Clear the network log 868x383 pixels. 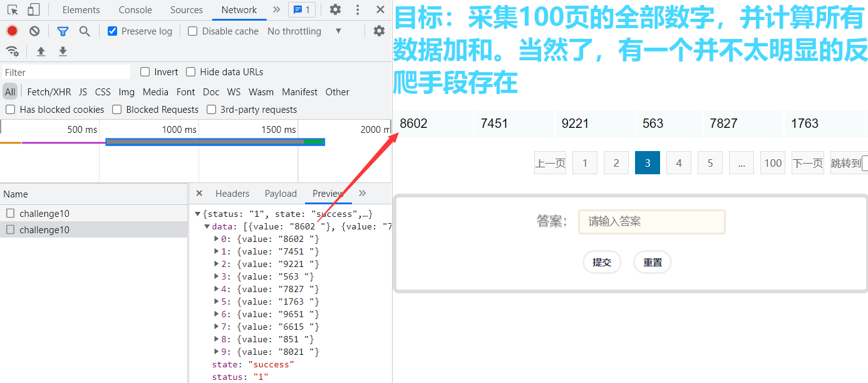[34, 31]
